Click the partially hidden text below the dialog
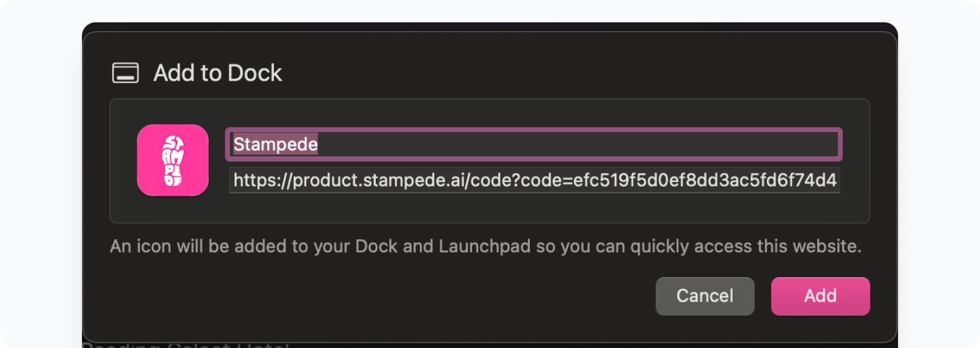The image size is (980, 348). coord(186,344)
